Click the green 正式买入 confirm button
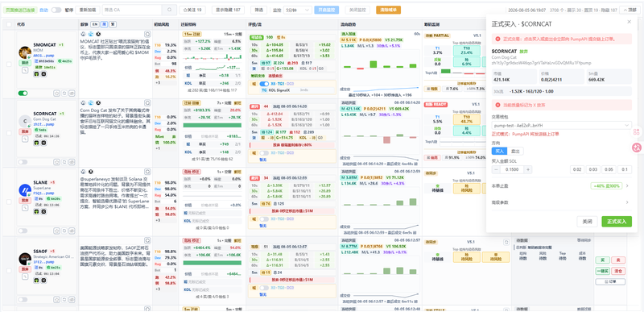The width and height of the screenshot is (644, 312). click(617, 222)
